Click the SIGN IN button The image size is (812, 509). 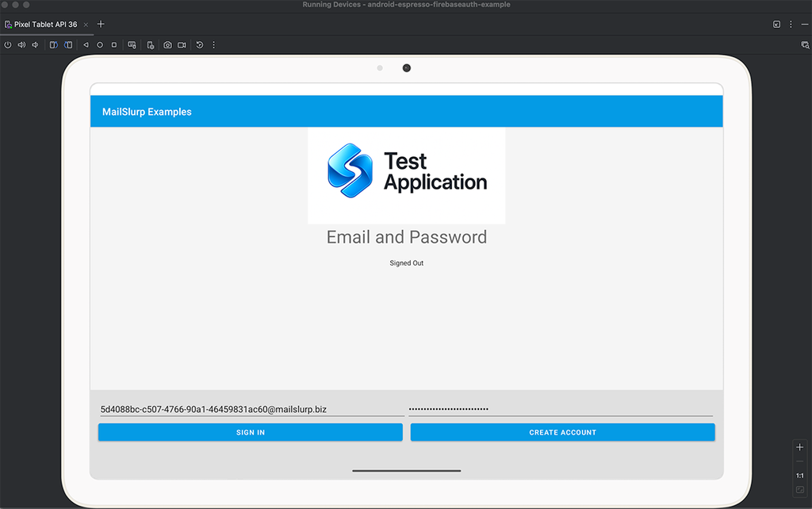coord(251,432)
